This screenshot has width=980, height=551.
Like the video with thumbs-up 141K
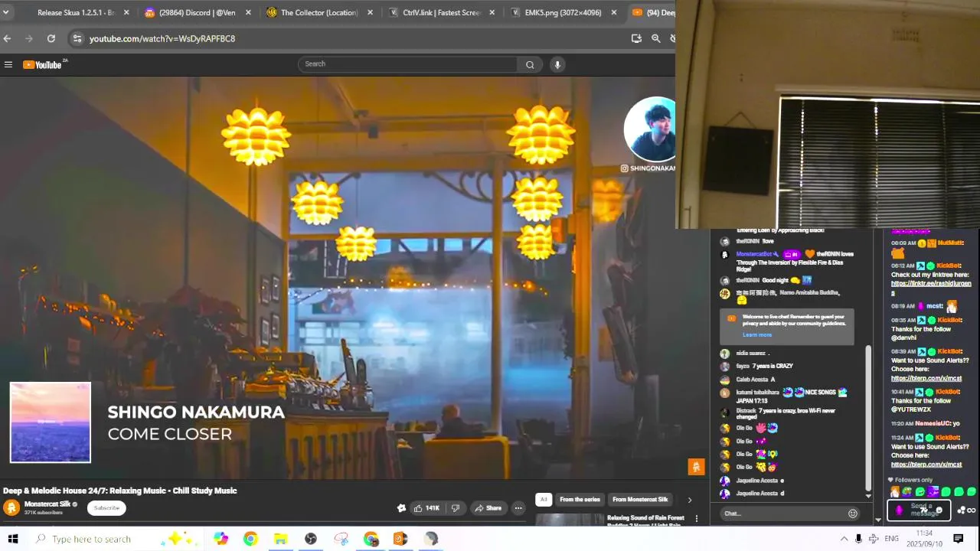pyautogui.click(x=426, y=508)
